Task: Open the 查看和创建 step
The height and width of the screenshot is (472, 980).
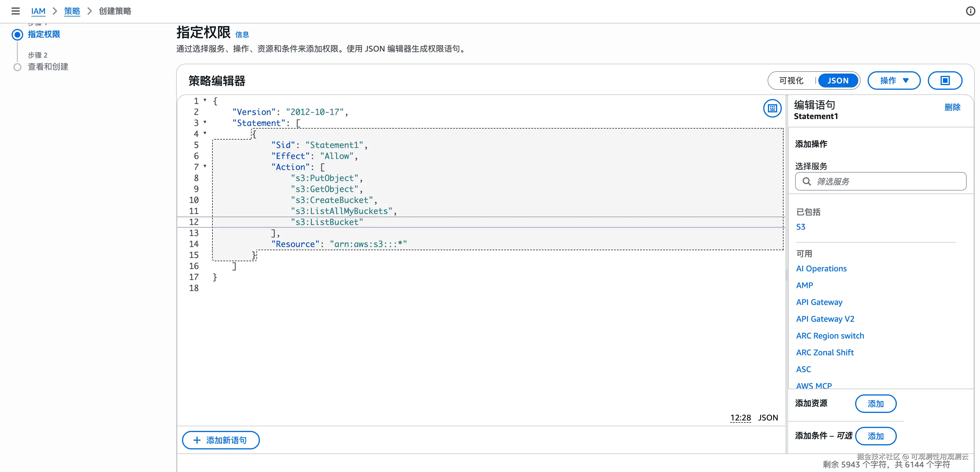Action: pos(48,67)
